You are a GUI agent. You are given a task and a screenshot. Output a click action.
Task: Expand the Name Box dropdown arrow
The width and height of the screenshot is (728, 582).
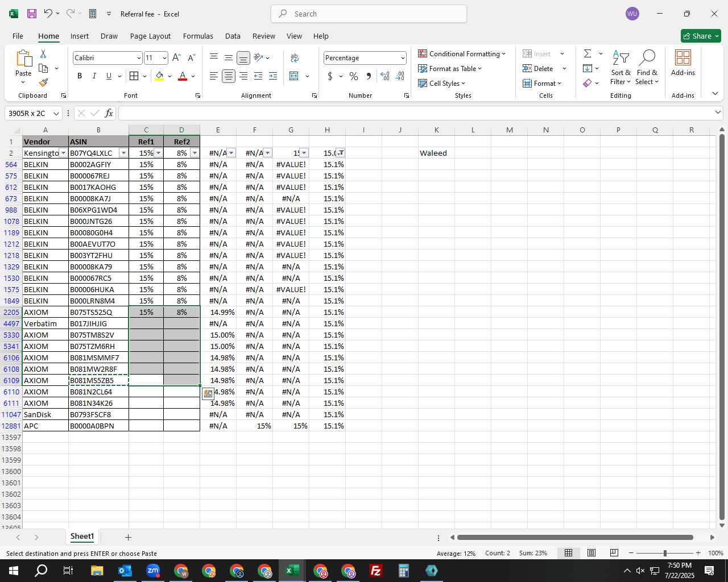(56, 113)
